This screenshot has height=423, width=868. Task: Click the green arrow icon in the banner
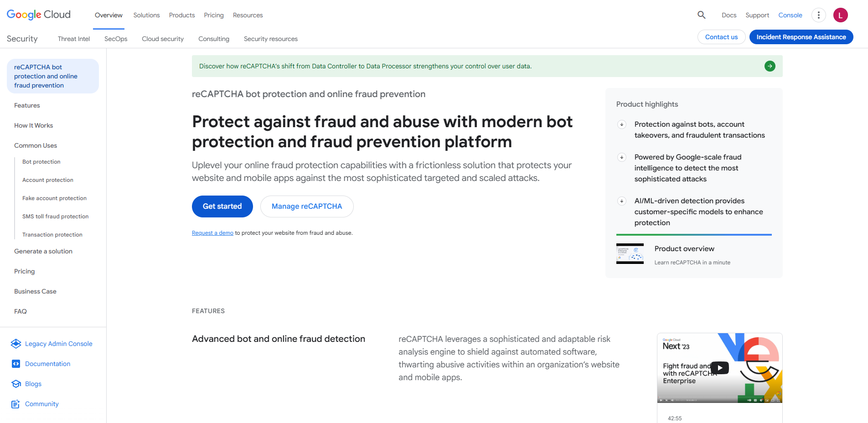[770, 66]
